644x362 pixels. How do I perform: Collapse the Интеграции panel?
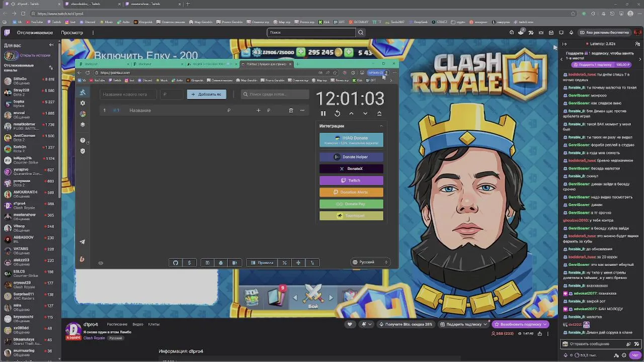pos(381,126)
